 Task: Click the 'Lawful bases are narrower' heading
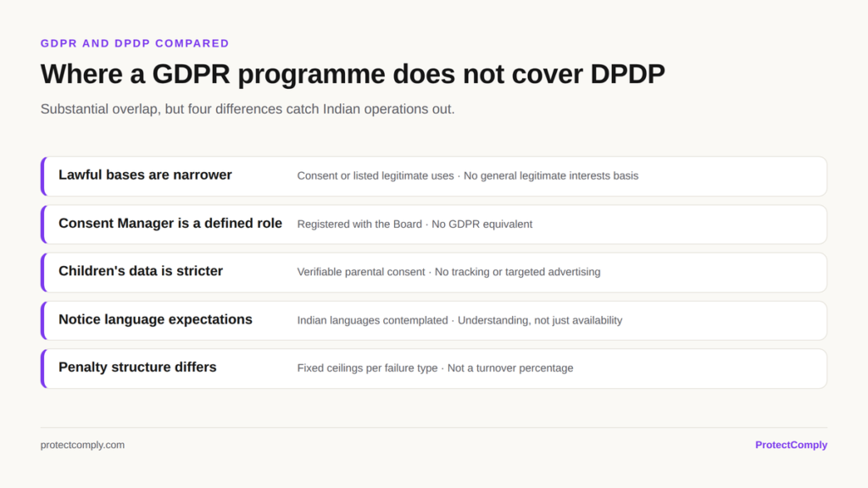(x=145, y=175)
